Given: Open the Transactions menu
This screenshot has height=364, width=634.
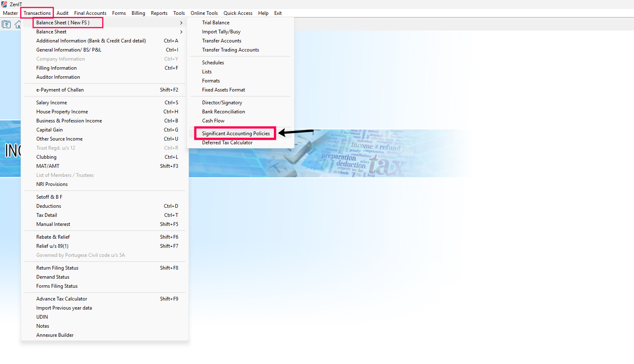Looking at the screenshot, I should pyautogui.click(x=37, y=13).
